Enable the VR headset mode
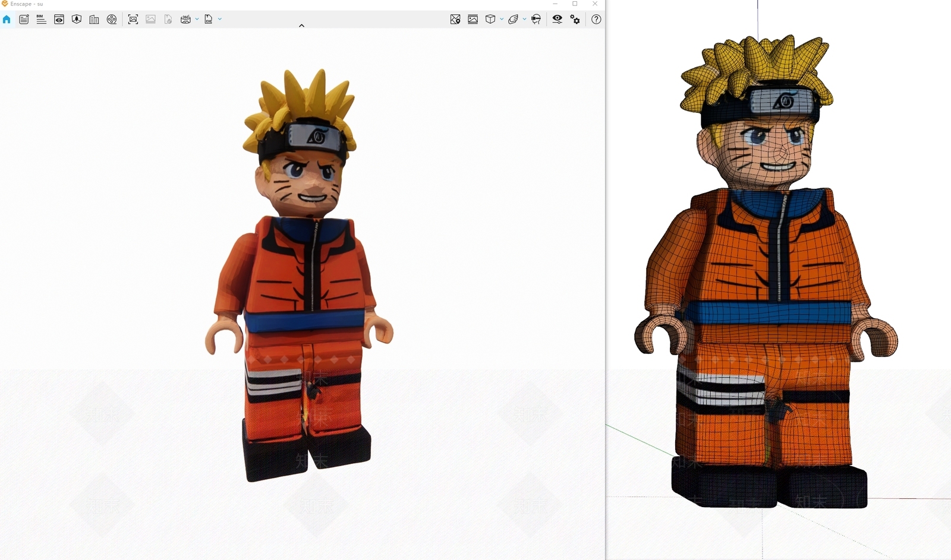 click(536, 20)
